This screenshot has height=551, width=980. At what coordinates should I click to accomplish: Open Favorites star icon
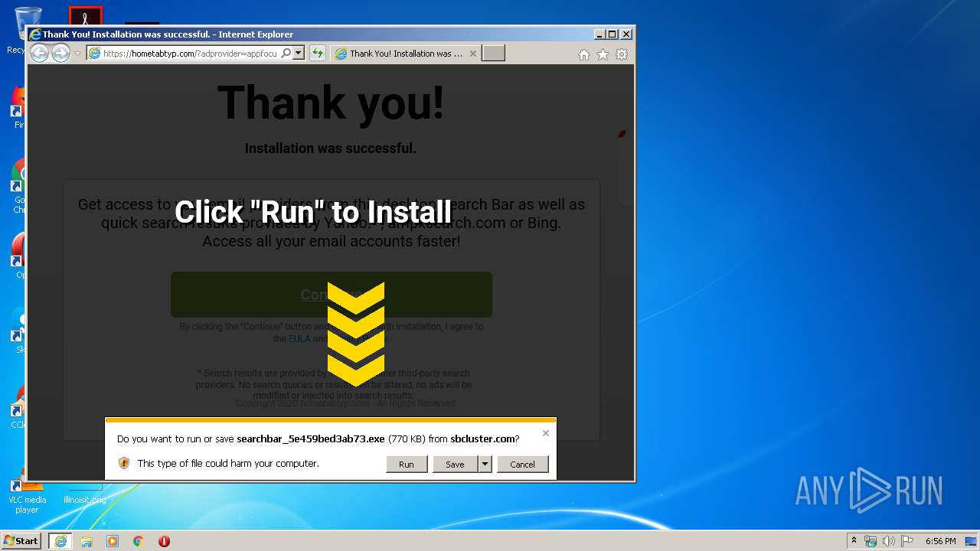point(603,54)
